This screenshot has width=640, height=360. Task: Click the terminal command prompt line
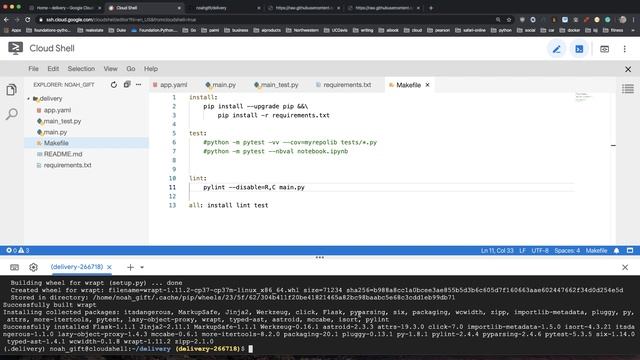[127, 349]
